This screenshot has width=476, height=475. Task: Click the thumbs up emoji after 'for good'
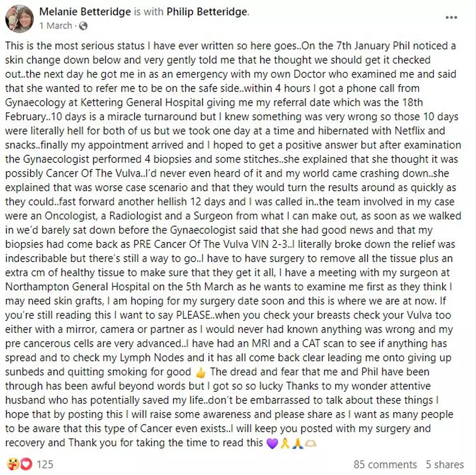tap(201, 372)
